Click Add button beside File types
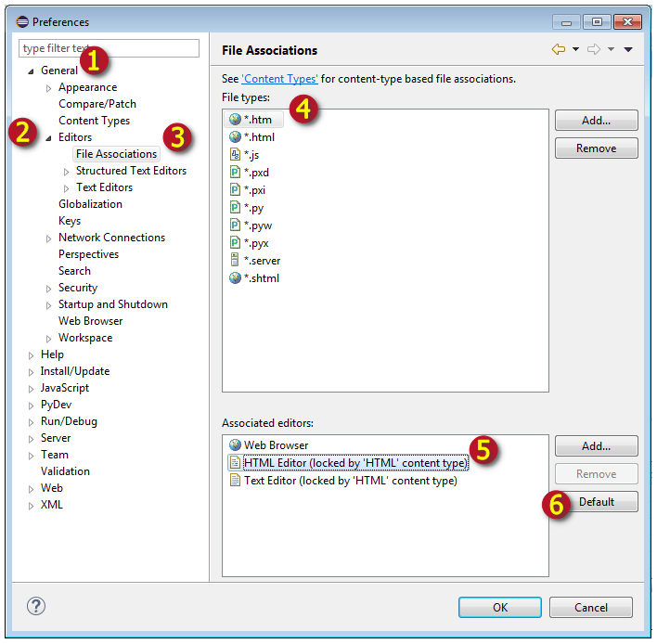This screenshot has height=644, width=657. [x=596, y=121]
